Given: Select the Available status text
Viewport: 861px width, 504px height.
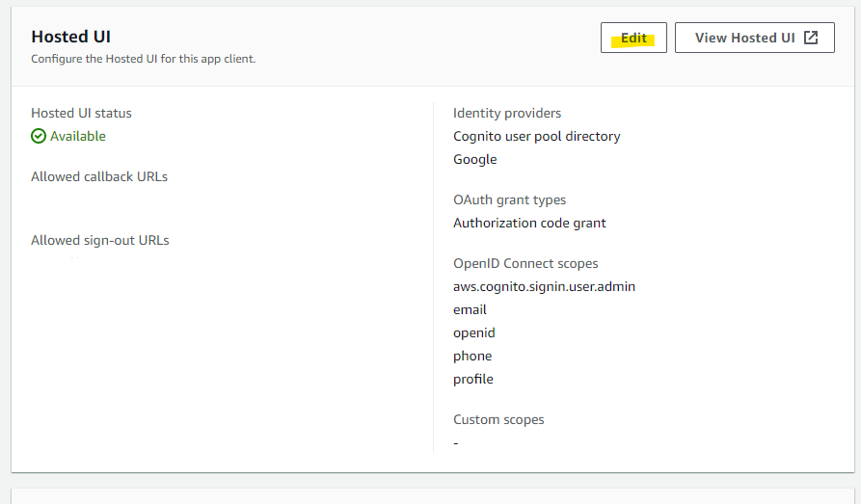Looking at the screenshot, I should tap(78, 137).
